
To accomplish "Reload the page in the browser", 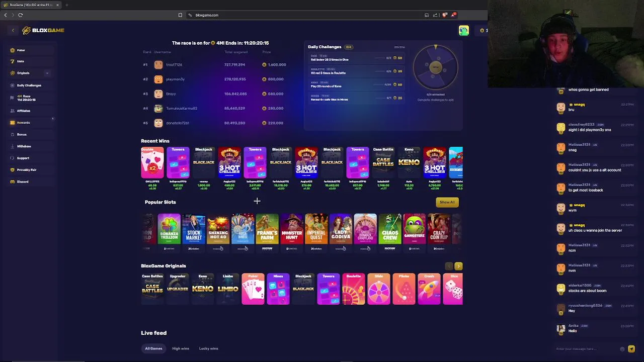I will tap(21, 15).
